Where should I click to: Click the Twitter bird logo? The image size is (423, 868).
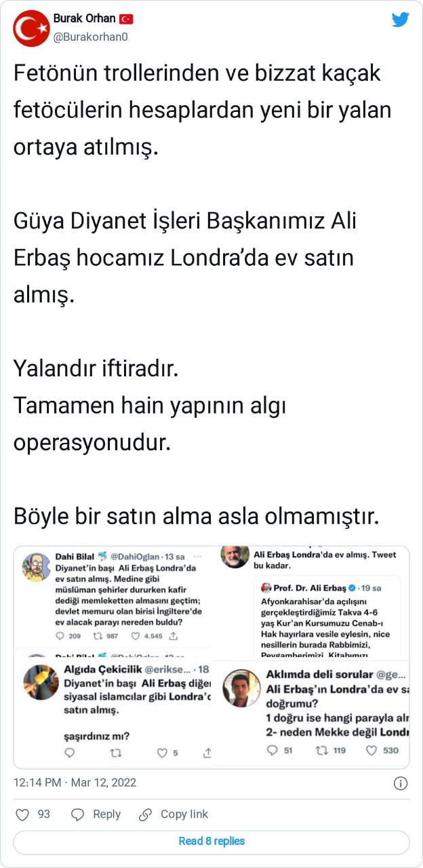401,20
